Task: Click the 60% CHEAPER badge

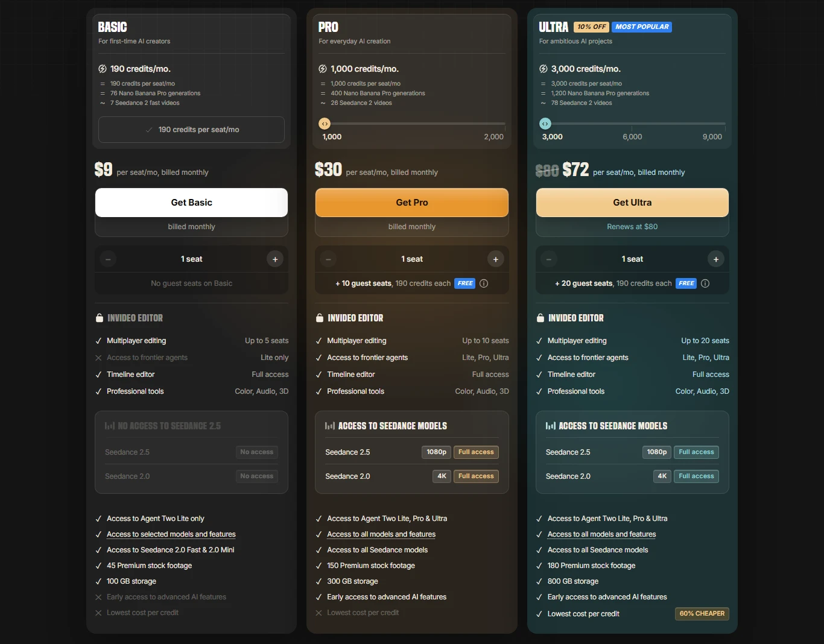Action: coord(702,614)
